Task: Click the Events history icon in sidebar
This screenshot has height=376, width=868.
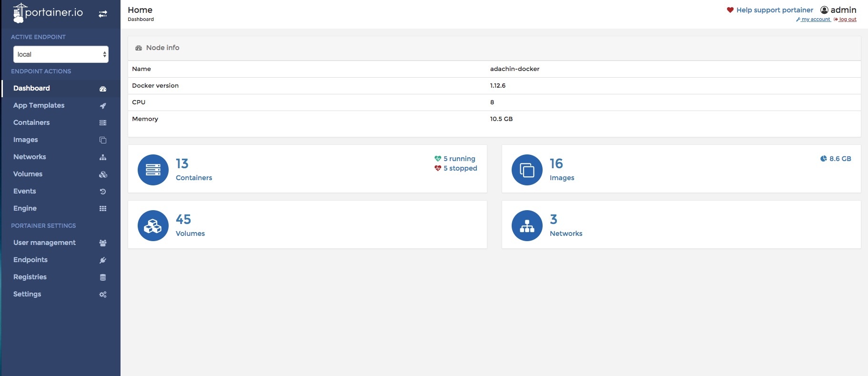Action: click(103, 192)
